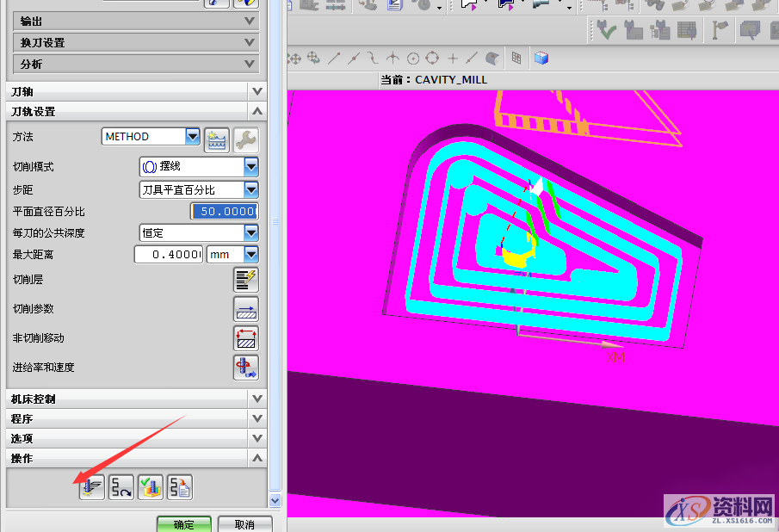
Task: Click the OK (确定) button
Action: [x=183, y=524]
